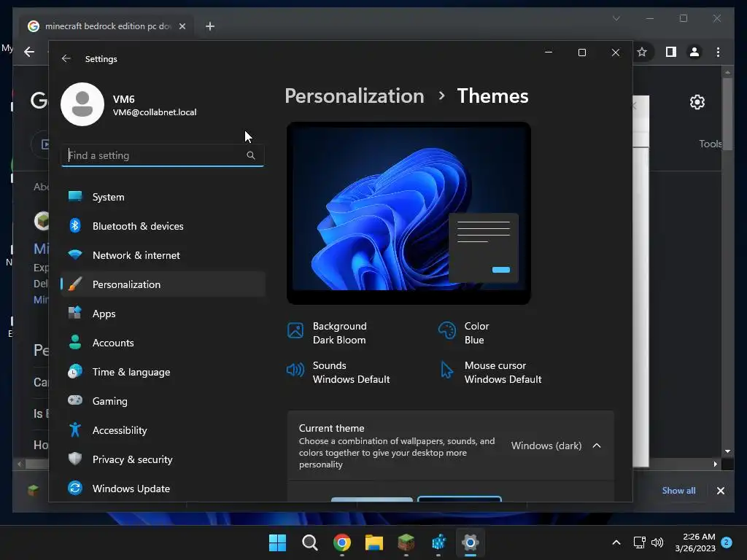Screen dimensions: 747x560
Task: Click Chrome's vertical scrollbar down arrow
Action: click(727, 451)
